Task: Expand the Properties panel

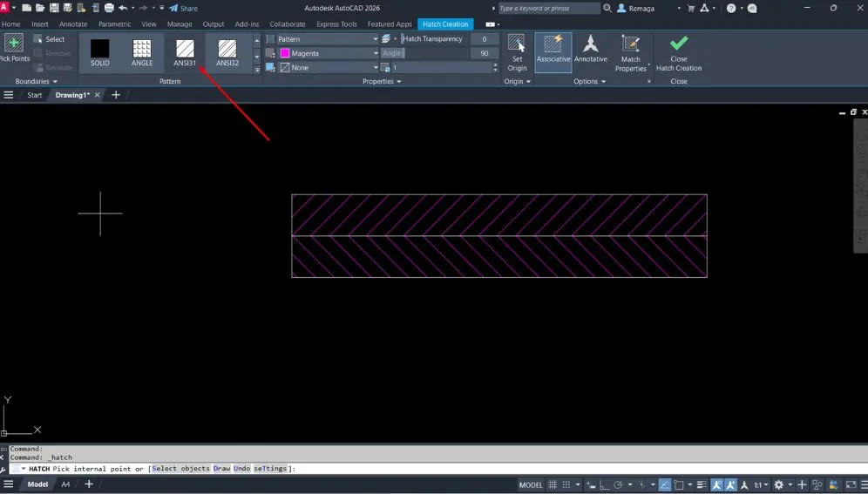Action: coord(382,81)
